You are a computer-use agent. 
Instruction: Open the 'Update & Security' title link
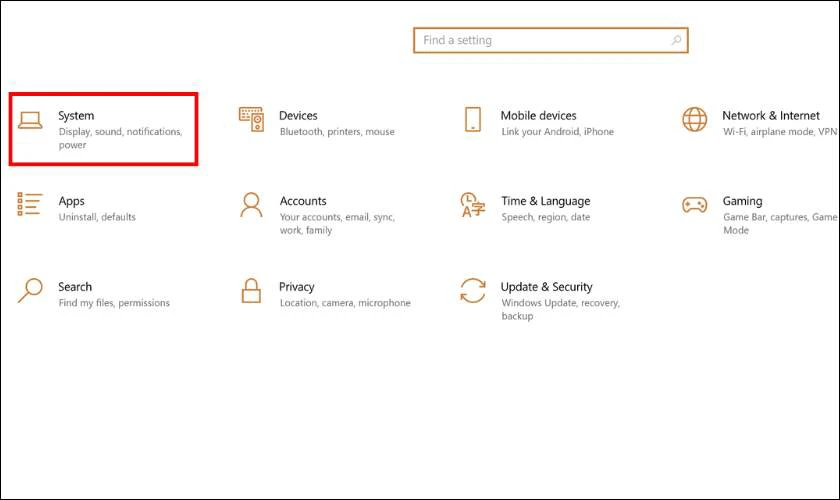click(x=546, y=287)
